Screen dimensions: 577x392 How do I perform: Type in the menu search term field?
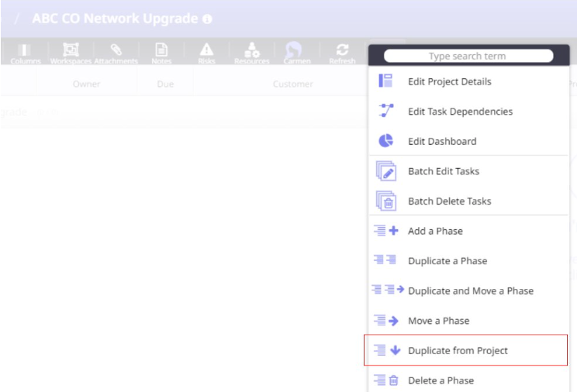point(468,56)
